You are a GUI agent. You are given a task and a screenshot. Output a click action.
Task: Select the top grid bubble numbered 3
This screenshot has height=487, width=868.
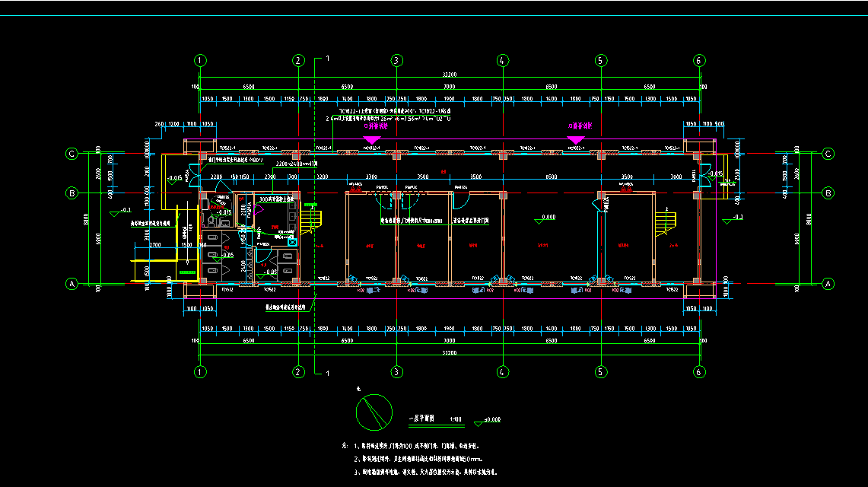click(396, 60)
